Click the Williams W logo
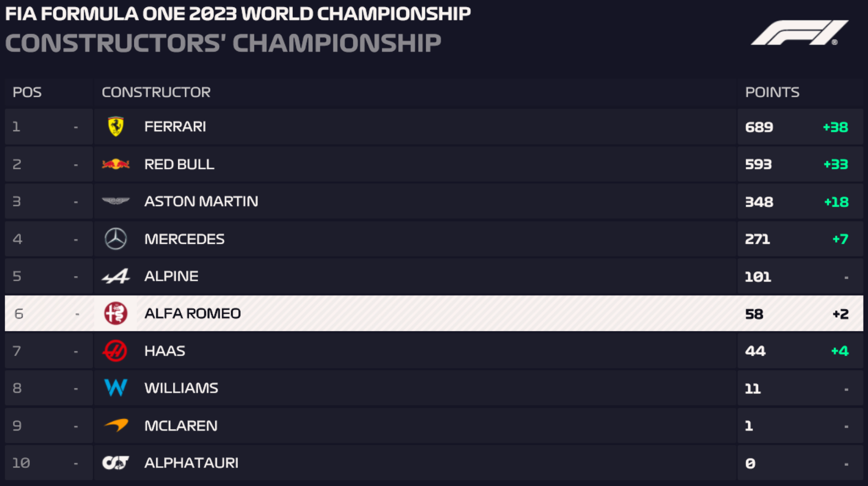The height and width of the screenshot is (486, 868). 115,388
